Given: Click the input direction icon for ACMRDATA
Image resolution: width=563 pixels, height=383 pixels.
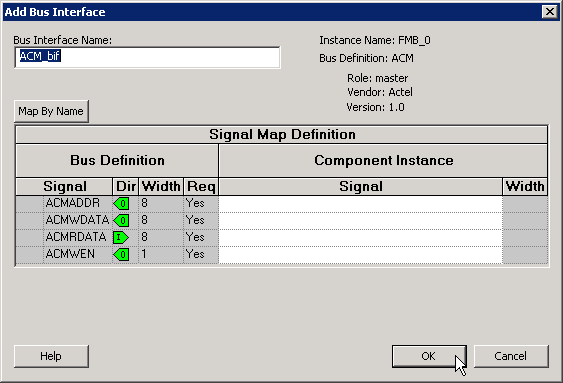Looking at the screenshot, I should tap(121, 237).
